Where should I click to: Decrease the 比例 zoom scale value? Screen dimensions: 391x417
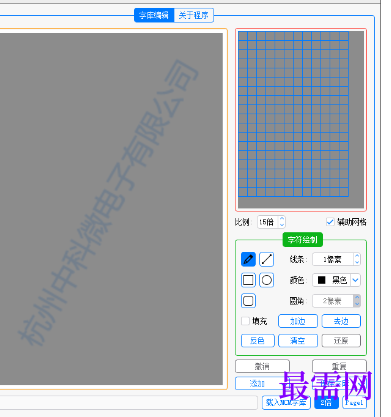282,225
